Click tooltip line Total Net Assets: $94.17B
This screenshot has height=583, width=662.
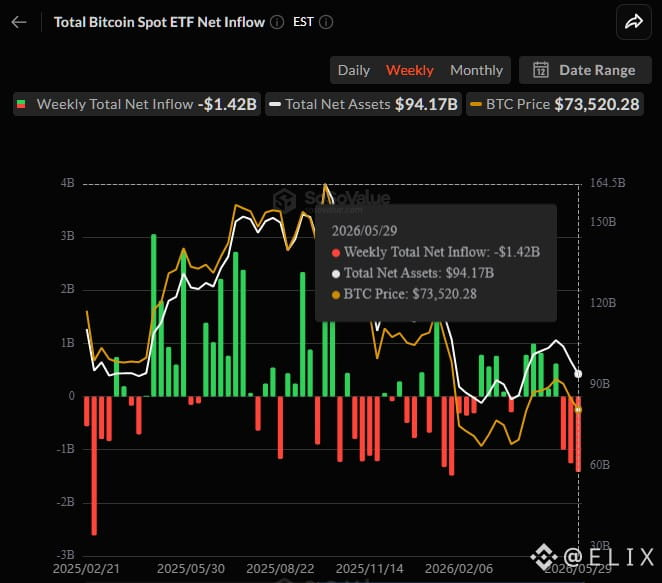[413, 273]
